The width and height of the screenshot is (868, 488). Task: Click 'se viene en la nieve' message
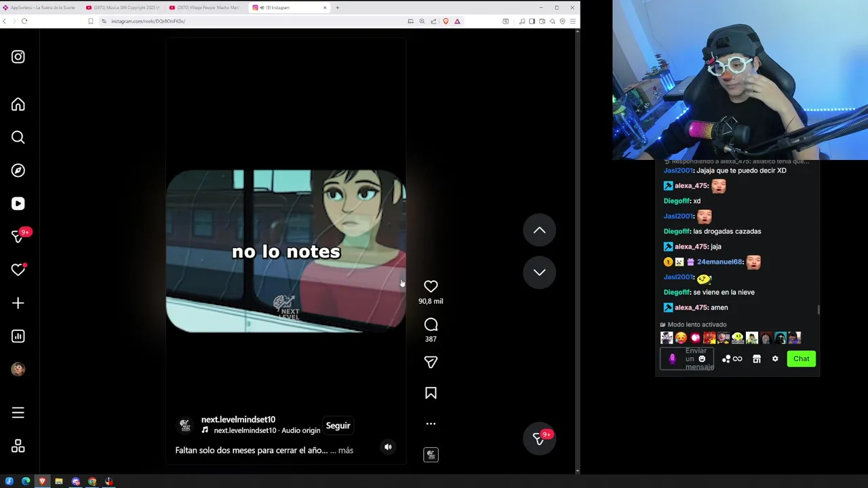(724, 292)
